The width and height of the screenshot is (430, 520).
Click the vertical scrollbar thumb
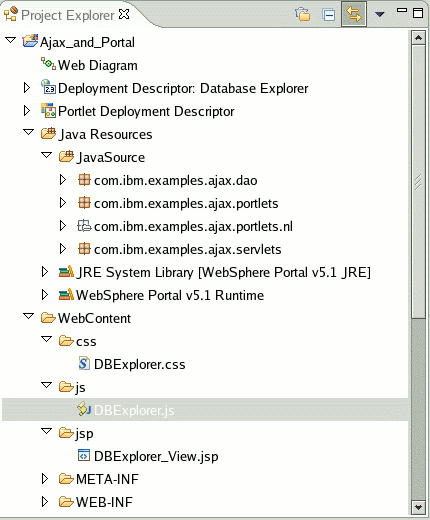point(418,182)
